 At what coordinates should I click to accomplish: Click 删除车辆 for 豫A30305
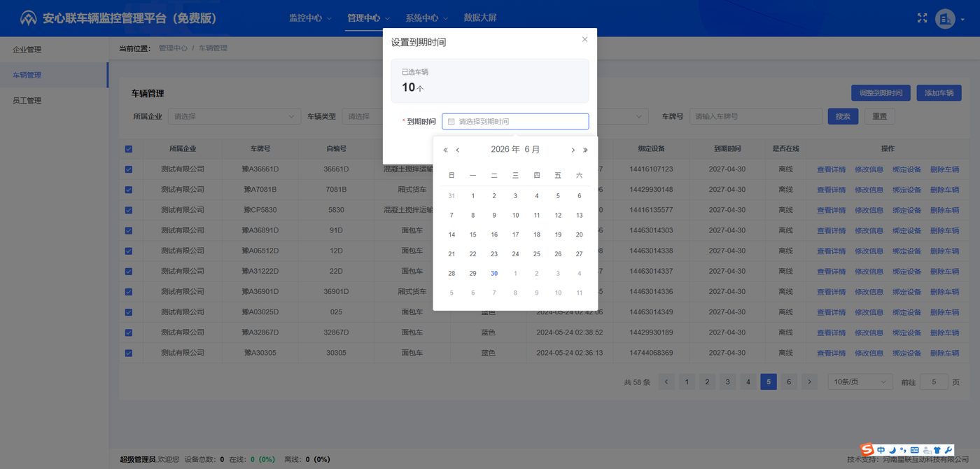click(944, 353)
